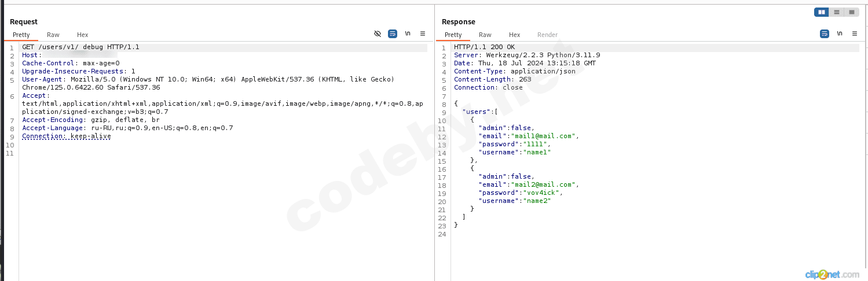This screenshot has width=868, height=281.
Task: Select the Pretty tab in Response
Action: 453,35
